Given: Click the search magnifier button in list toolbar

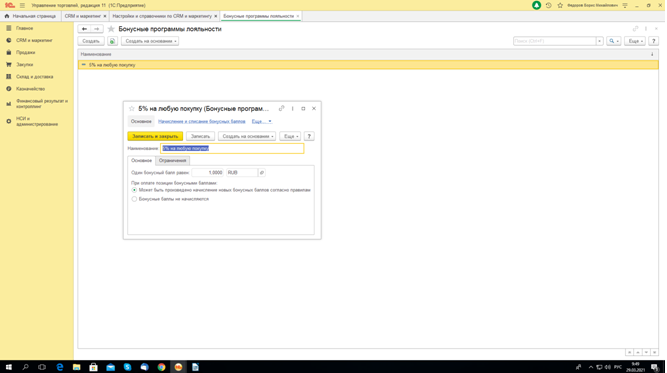Looking at the screenshot, I should tap(613, 41).
